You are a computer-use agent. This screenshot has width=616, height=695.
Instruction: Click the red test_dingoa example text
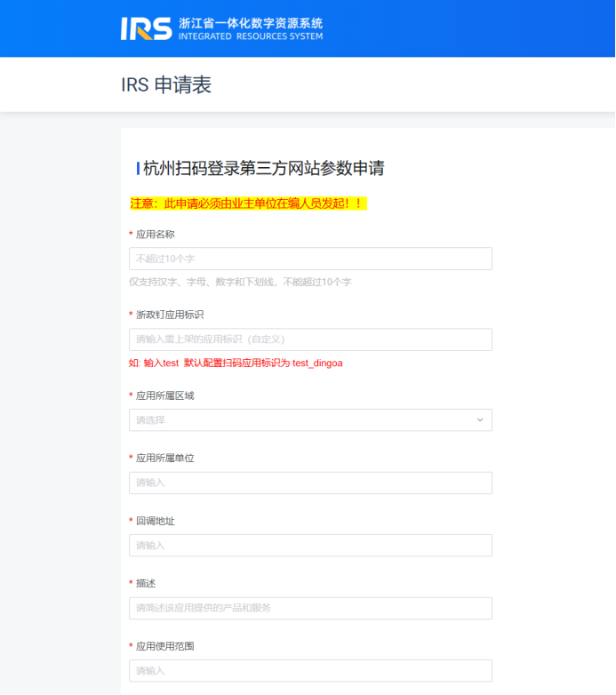click(x=236, y=363)
